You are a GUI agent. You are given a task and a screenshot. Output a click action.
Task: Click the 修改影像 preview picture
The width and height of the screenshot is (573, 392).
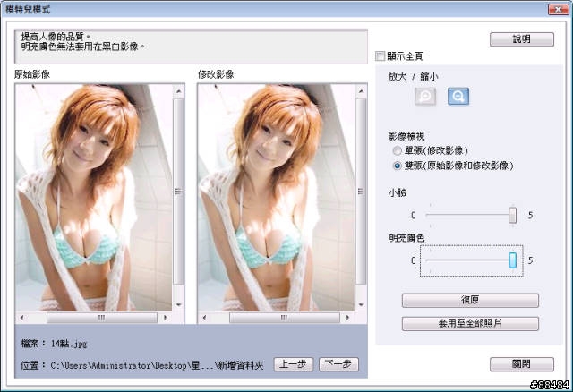click(277, 198)
